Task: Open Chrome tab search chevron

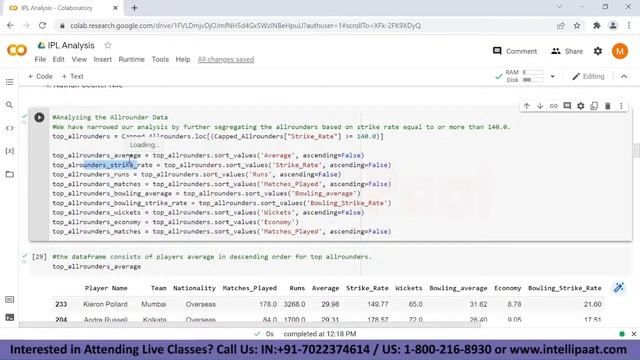Action: point(559,7)
